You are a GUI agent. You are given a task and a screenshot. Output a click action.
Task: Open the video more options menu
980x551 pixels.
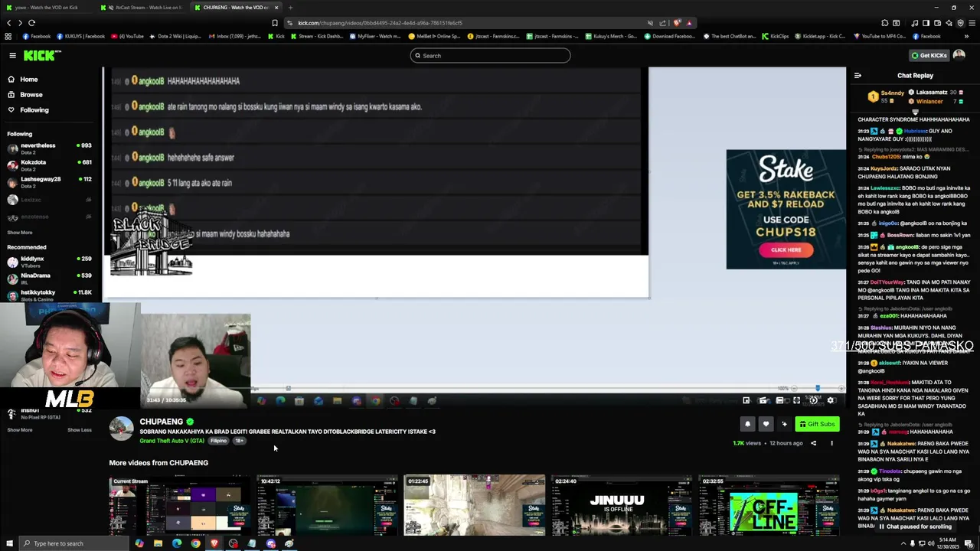[831, 443]
